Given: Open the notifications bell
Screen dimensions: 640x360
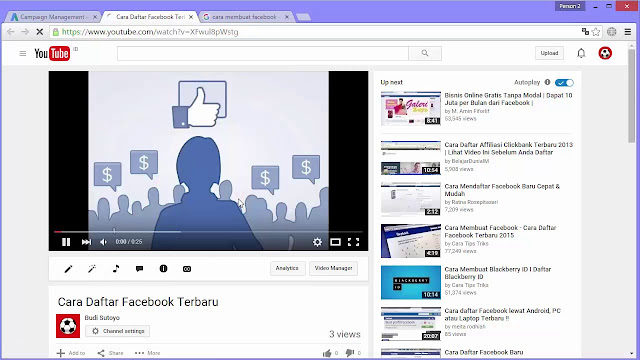Looking at the screenshot, I should (x=581, y=53).
